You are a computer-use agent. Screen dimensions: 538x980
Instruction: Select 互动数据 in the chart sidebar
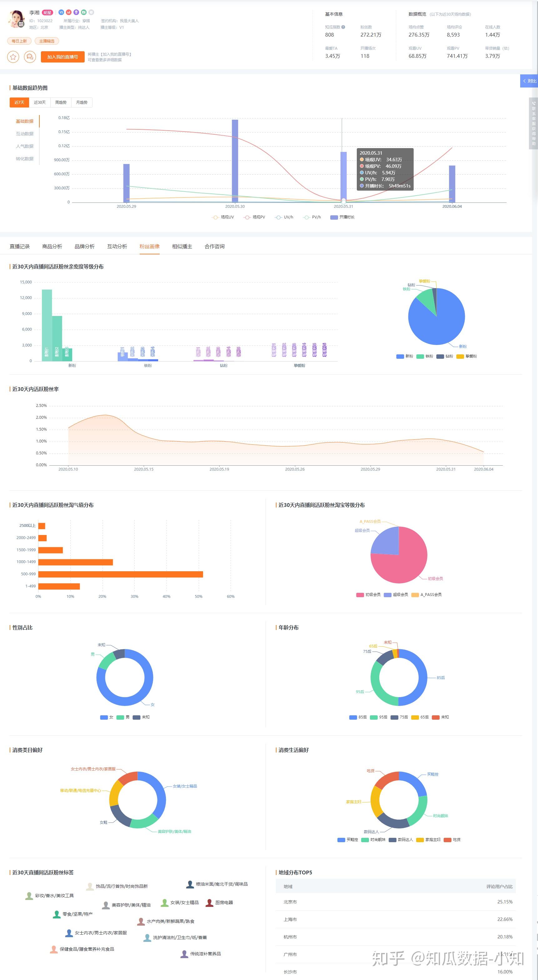click(25, 134)
